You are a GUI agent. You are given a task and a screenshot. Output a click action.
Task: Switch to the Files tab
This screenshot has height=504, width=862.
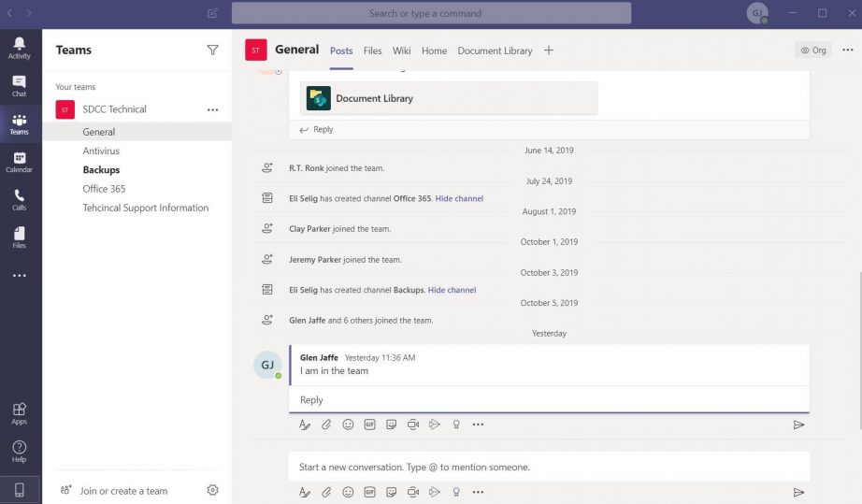tap(372, 50)
